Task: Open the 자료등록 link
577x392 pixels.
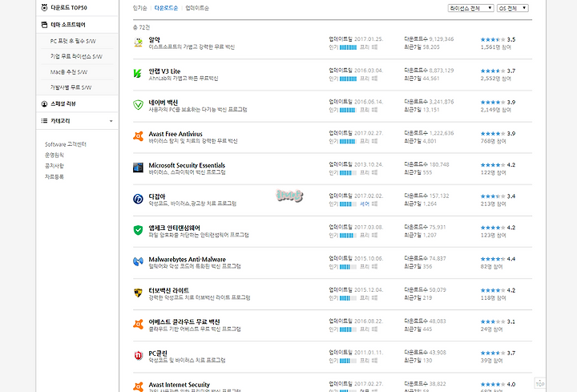Action: pyautogui.click(x=54, y=176)
